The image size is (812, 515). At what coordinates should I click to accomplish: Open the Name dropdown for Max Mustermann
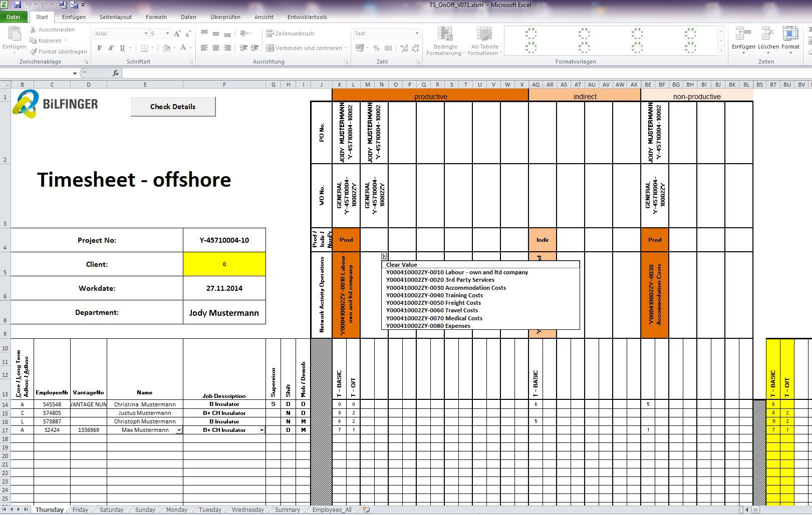click(179, 430)
